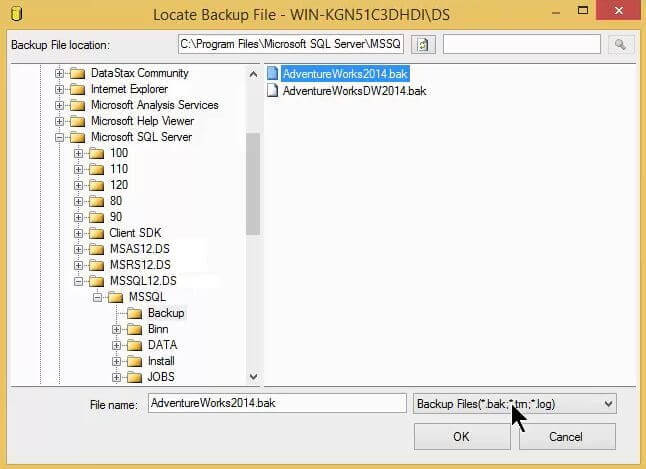Click the Internet Explorer folder icon

coord(77,89)
